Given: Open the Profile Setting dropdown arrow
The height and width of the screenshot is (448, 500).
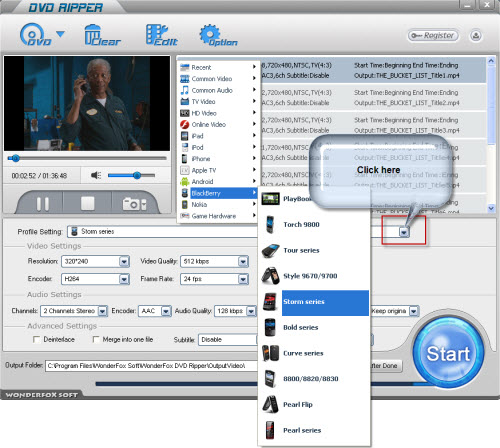Looking at the screenshot, I should pos(404,232).
